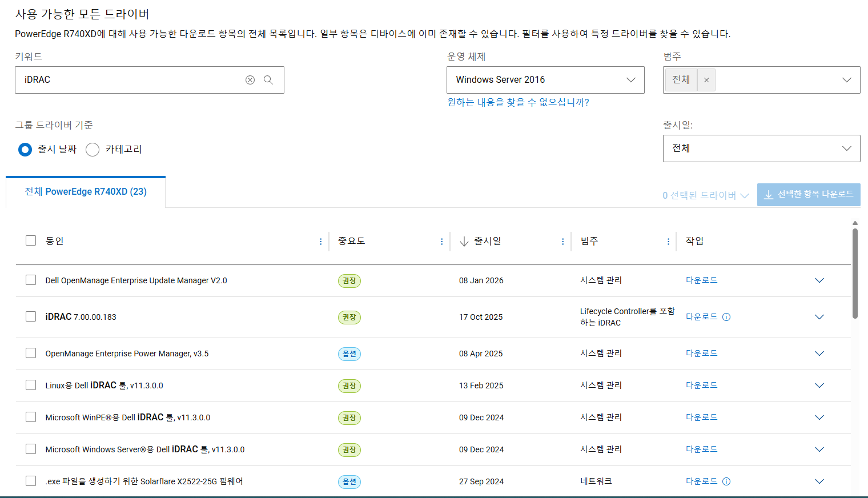This screenshot has width=868, height=498.
Task: Open the 출시일 전체 dropdown
Action: tap(762, 148)
